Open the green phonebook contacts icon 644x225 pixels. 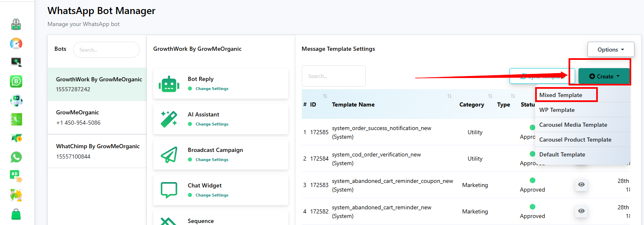pyautogui.click(x=16, y=119)
